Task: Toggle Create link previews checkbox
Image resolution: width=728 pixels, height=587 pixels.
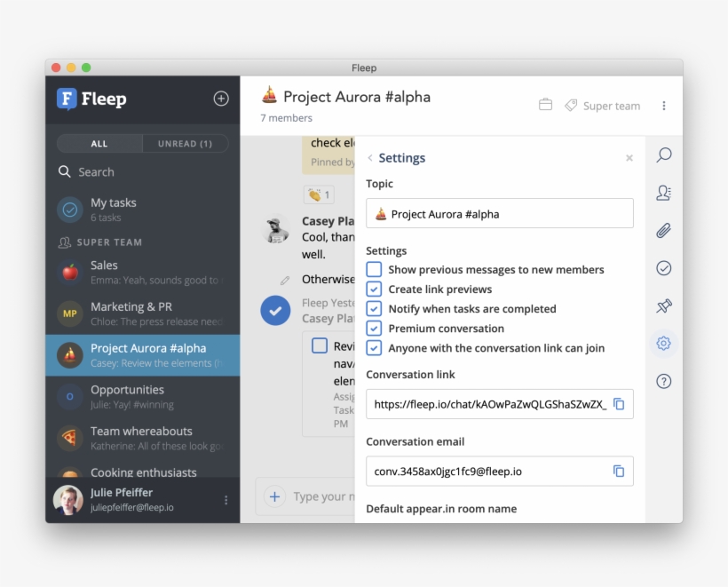Action: 375,289
